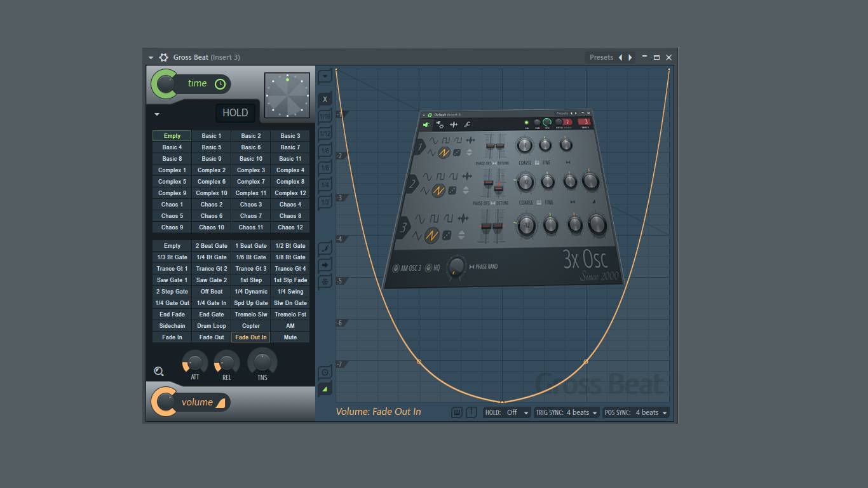Open the envelope editor options dropdown
868x488 pixels.
point(325,76)
